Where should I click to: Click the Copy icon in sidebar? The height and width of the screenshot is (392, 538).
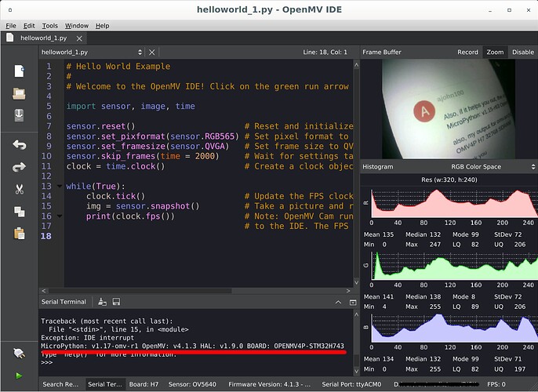(19, 212)
